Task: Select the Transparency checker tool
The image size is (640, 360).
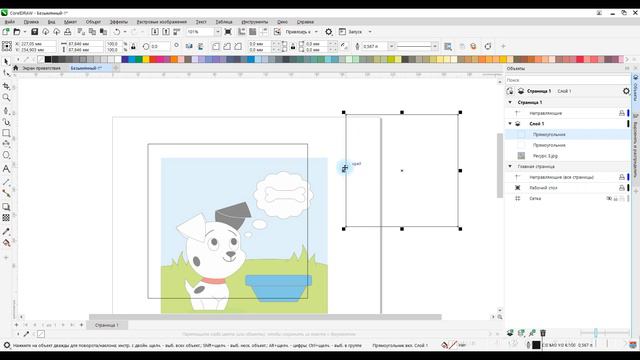Action: [6, 218]
